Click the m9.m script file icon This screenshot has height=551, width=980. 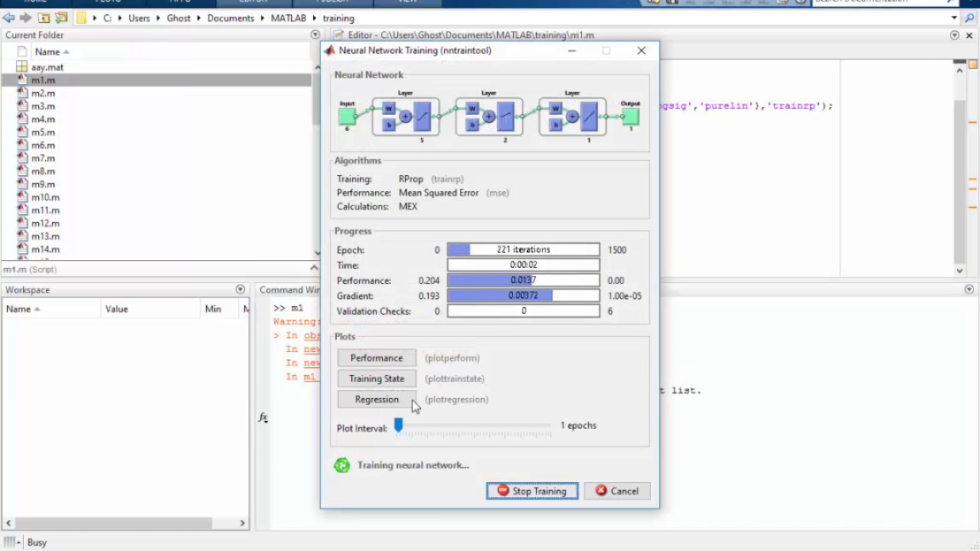(22, 184)
